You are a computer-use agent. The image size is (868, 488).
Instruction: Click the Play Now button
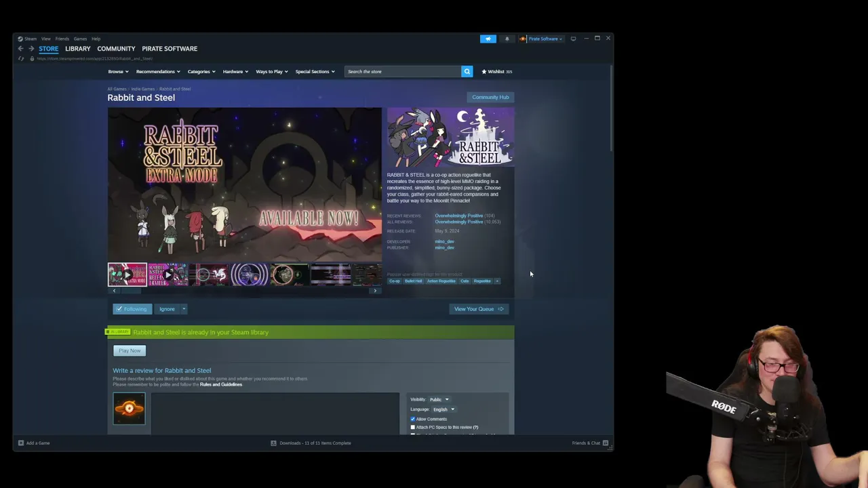[x=130, y=350]
